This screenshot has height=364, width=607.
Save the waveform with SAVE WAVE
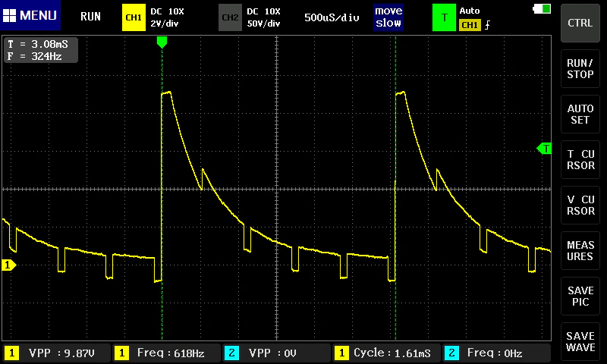(580, 341)
